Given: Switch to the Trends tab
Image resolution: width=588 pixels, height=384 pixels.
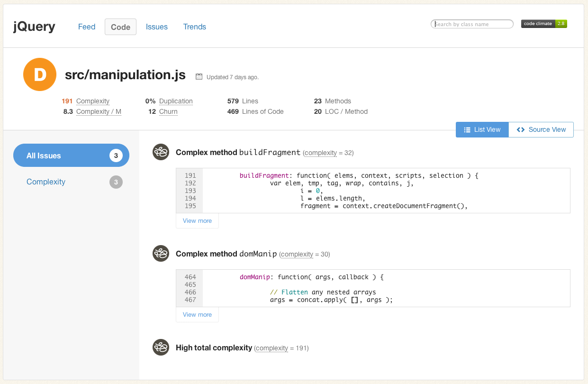Looking at the screenshot, I should pos(195,27).
